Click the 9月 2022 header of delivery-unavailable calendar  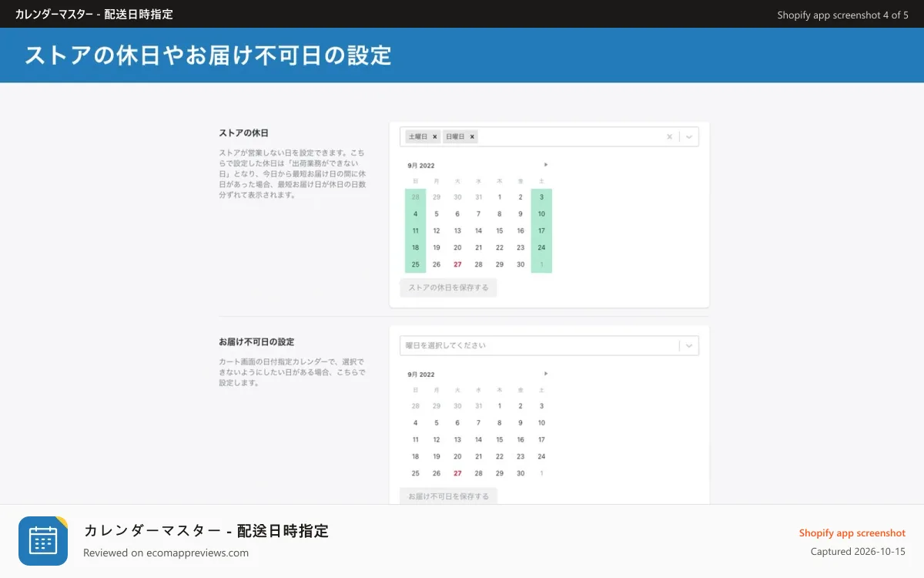(421, 374)
